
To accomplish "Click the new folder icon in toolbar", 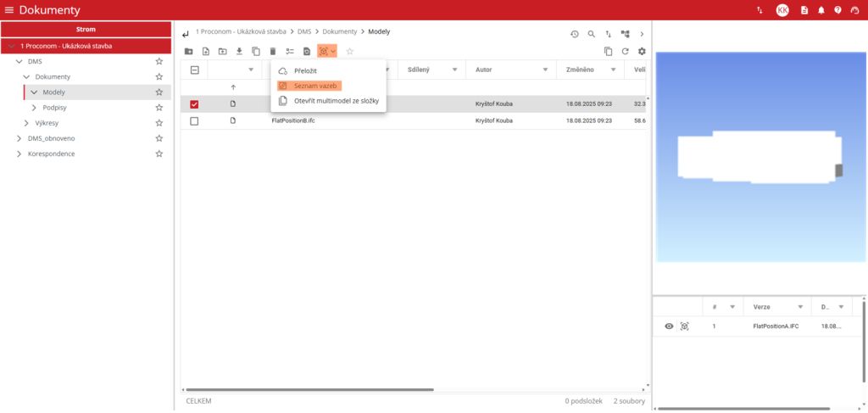I will [x=188, y=52].
